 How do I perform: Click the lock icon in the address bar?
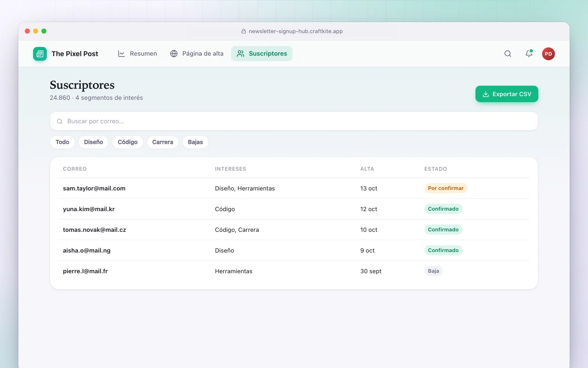(244, 31)
